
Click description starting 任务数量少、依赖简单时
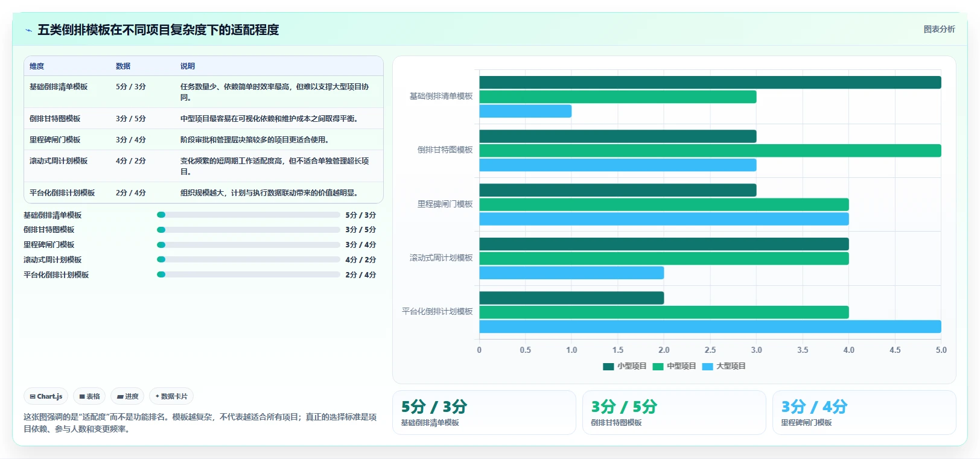[x=275, y=92]
